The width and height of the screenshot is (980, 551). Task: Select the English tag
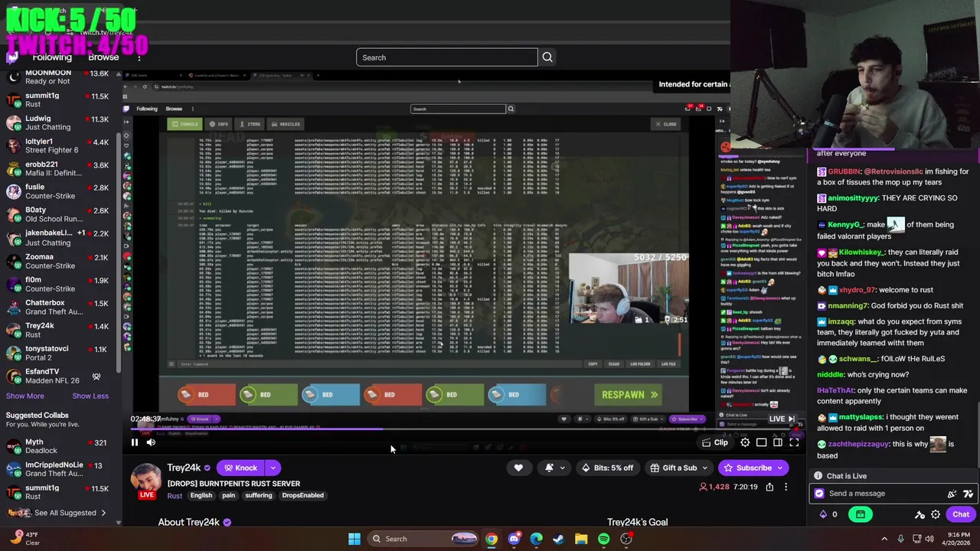[201, 495]
